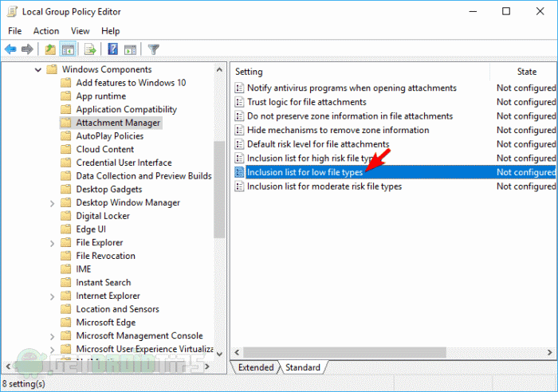Switch to the Extended tab
This screenshot has height=392, width=558.
[x=256, y=367]
